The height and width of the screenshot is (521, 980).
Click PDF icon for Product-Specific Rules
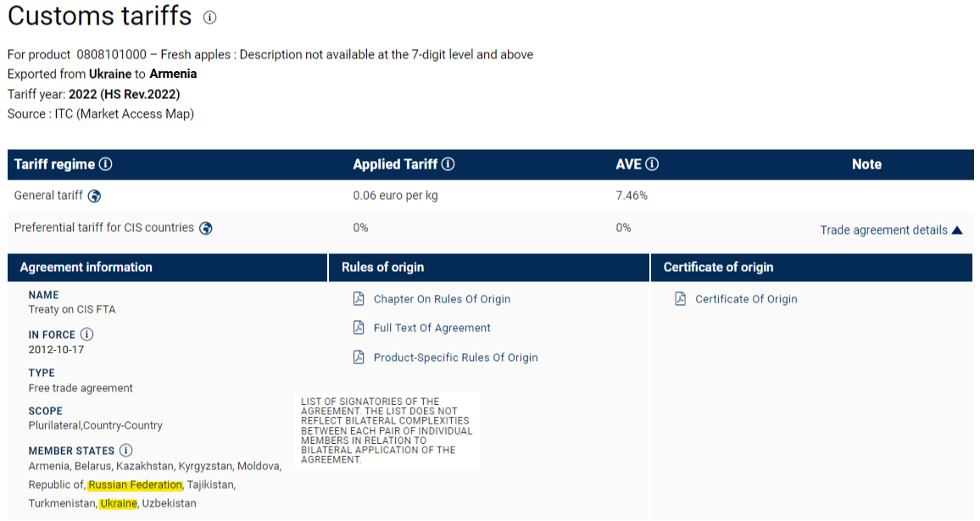359,357
